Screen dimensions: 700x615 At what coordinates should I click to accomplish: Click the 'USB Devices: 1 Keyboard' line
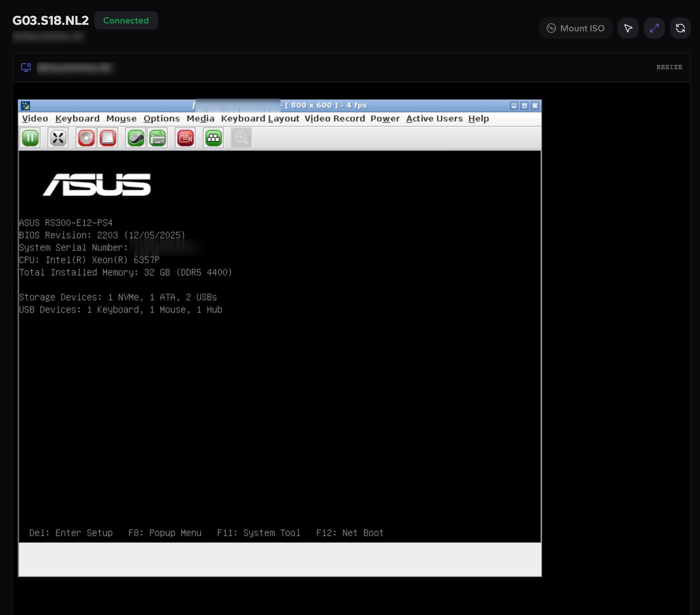pyautogui.click(x=121, y=309)
